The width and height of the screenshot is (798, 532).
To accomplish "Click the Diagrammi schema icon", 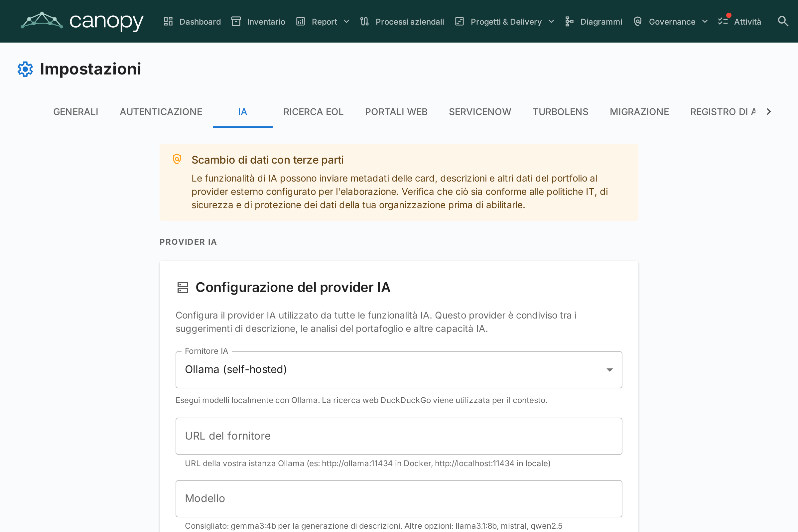I will click(x=569, y=21).
